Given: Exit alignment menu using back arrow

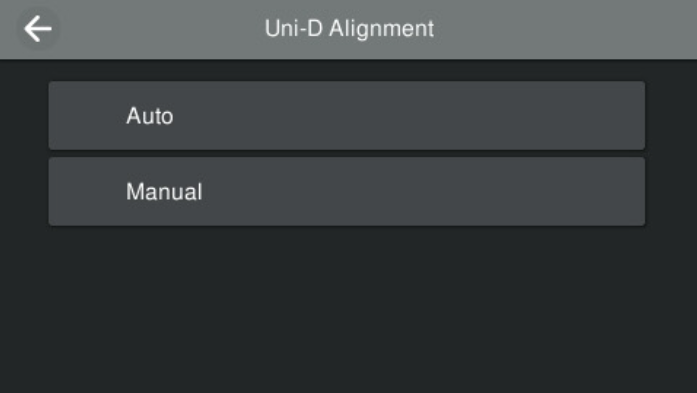Looking at the screenshot, I should point(38,29).
